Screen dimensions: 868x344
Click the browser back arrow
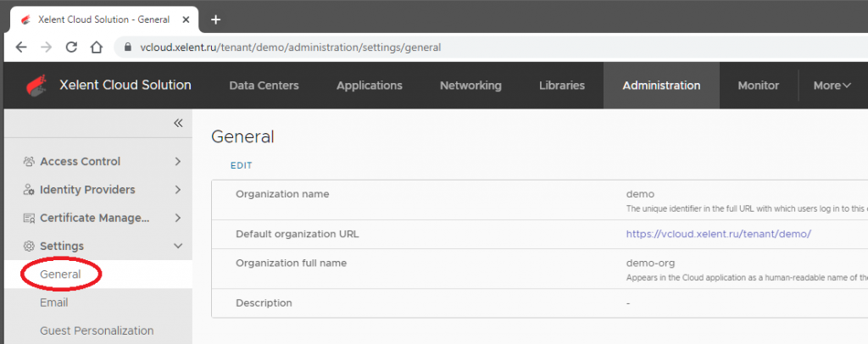(21, 47)
